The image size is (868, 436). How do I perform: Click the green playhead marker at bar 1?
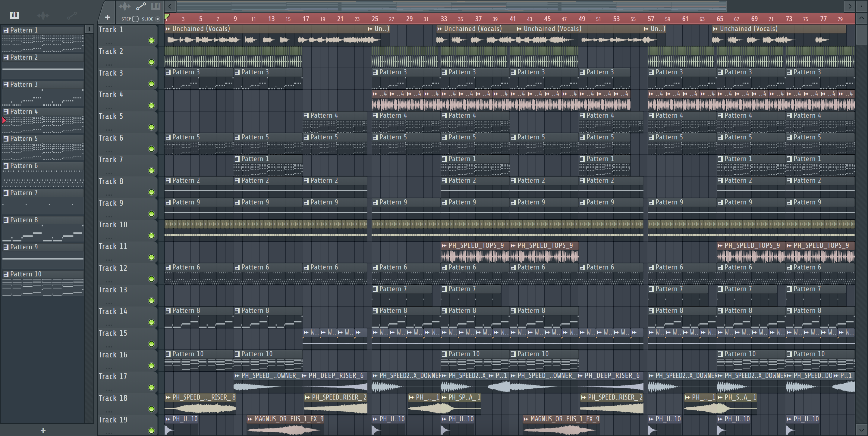coord(167,17)
